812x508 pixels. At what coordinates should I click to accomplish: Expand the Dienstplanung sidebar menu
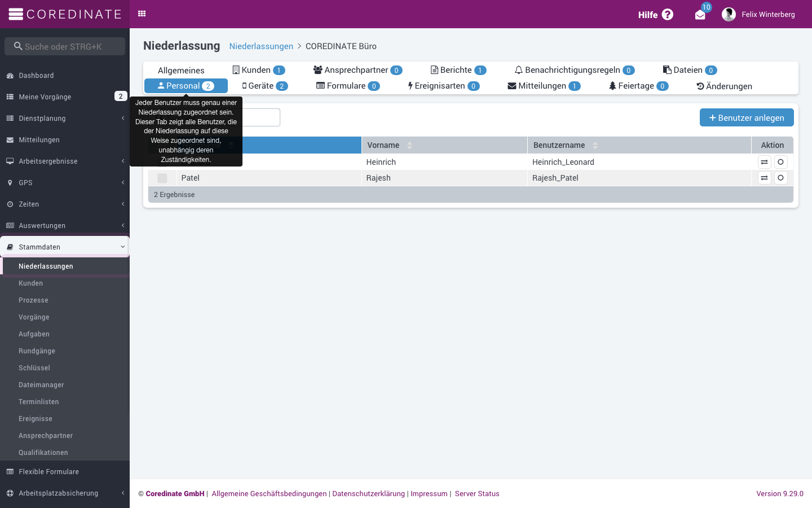(65, 119)
